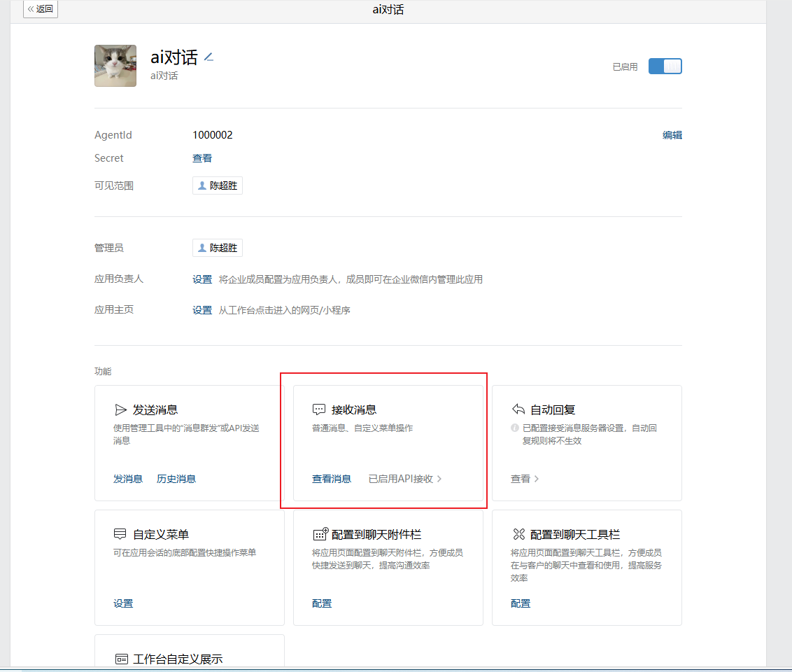
Task: Toggle the 已启用 switch off
Action: 665,66
